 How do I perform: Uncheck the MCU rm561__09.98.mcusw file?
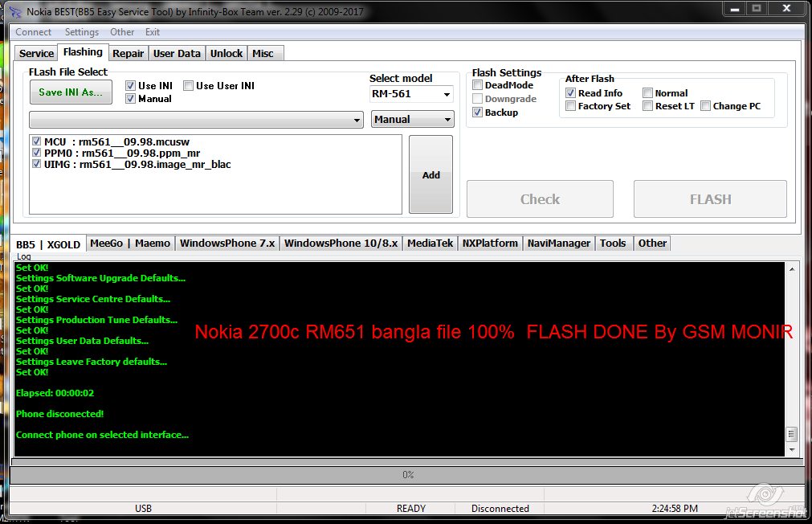tap(36, 141)
